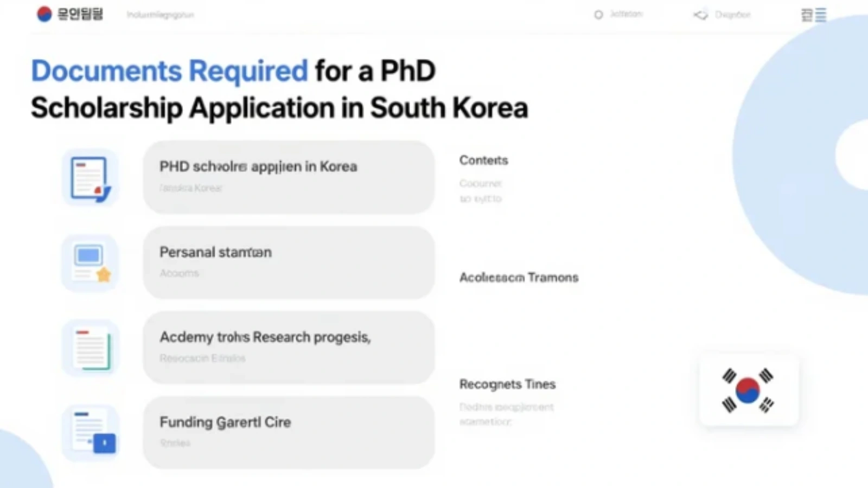Click the lined page icon beside Research card

(90, 348)
